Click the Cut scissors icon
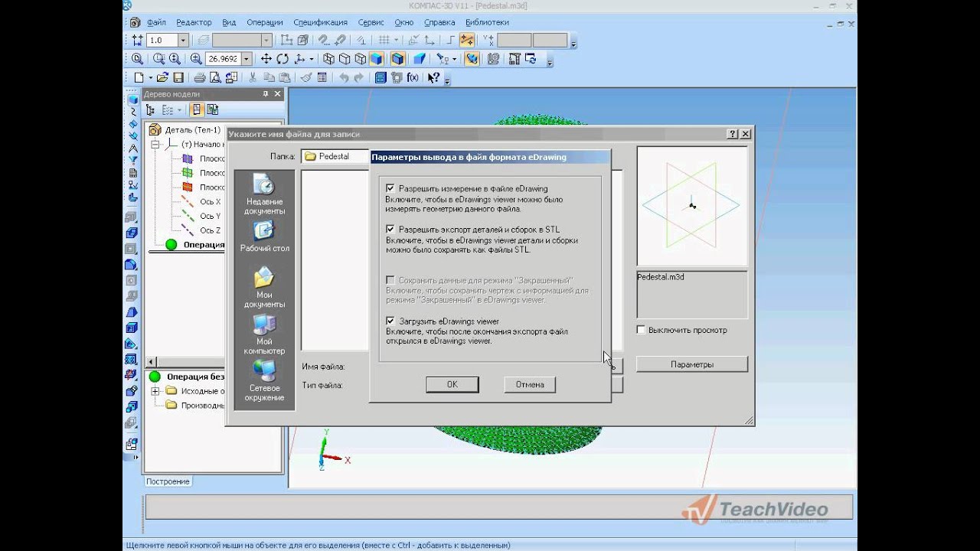 [253, 77]
